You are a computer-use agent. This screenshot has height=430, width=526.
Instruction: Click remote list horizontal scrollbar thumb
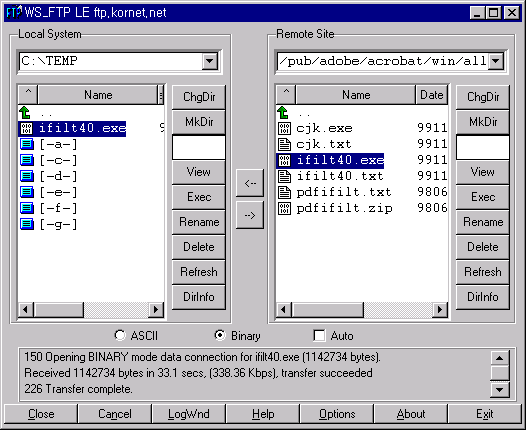[328, 309]
